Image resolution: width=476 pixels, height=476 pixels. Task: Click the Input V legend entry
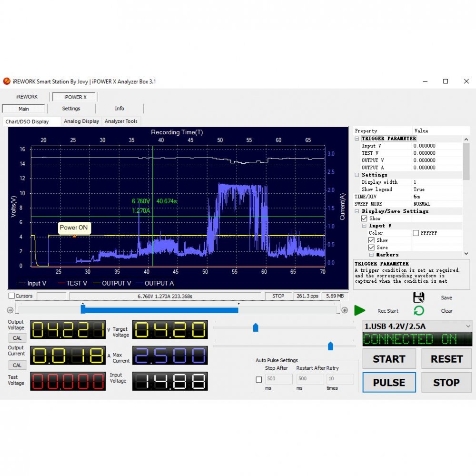point(32,283)
